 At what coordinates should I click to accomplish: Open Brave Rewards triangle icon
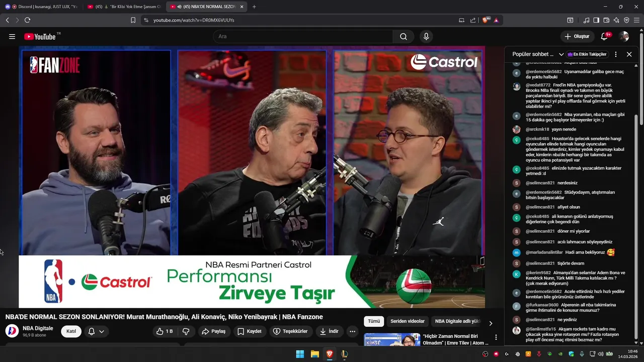click(496, 20)
